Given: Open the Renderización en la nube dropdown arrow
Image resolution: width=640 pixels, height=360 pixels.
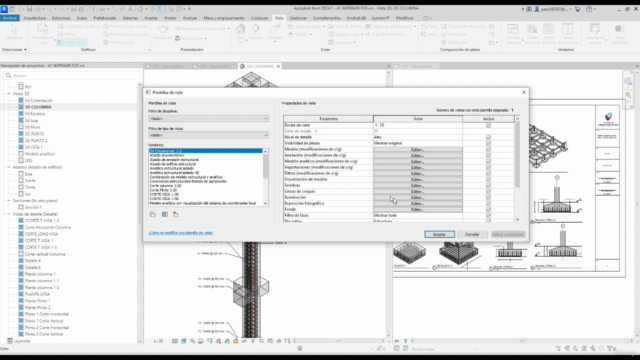Looking at the screenshot, I should pyautogui.click(x=228, y=29).
